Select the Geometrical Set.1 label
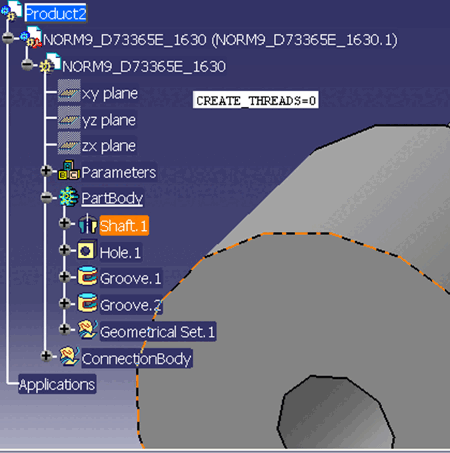Viewport: 450px width, 453px height. (x=158, y=332)
